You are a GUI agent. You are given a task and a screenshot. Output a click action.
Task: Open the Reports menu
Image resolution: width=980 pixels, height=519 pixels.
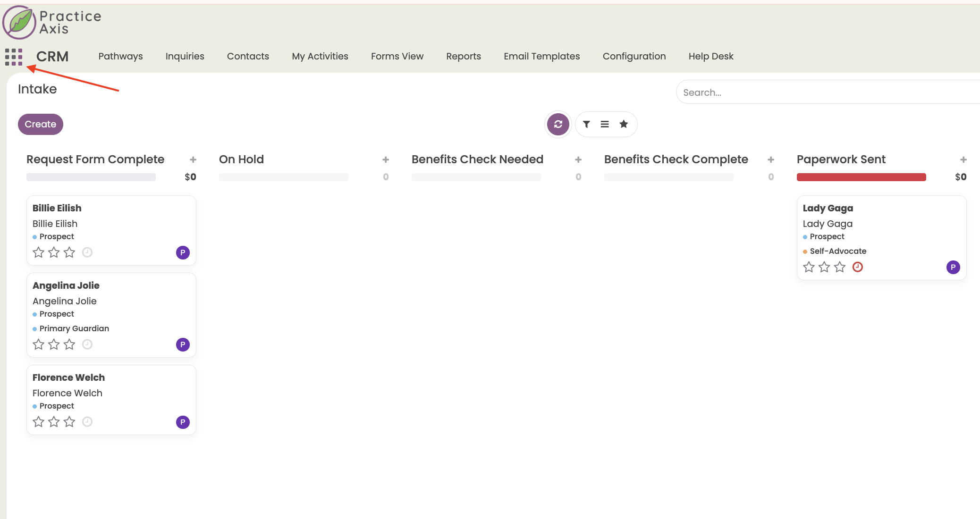[464, 56]
